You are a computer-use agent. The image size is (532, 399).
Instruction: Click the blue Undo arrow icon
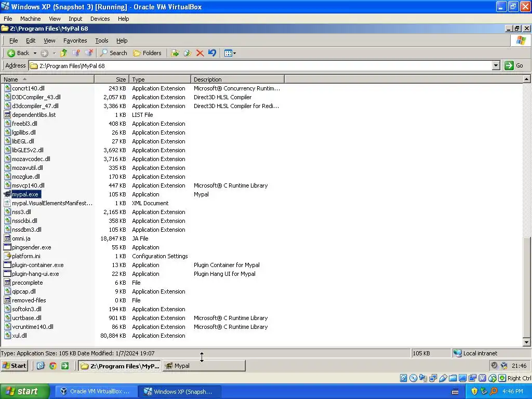coord(212,53)
